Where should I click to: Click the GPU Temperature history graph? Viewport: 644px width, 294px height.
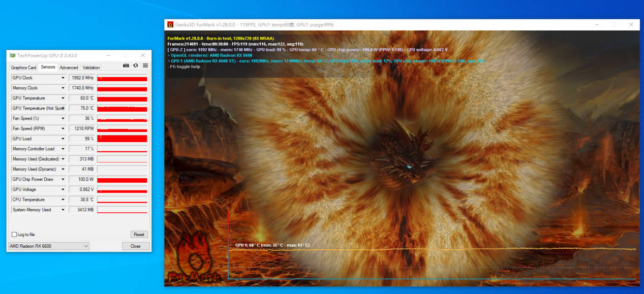pyautogui.click(x=122, y=98)
